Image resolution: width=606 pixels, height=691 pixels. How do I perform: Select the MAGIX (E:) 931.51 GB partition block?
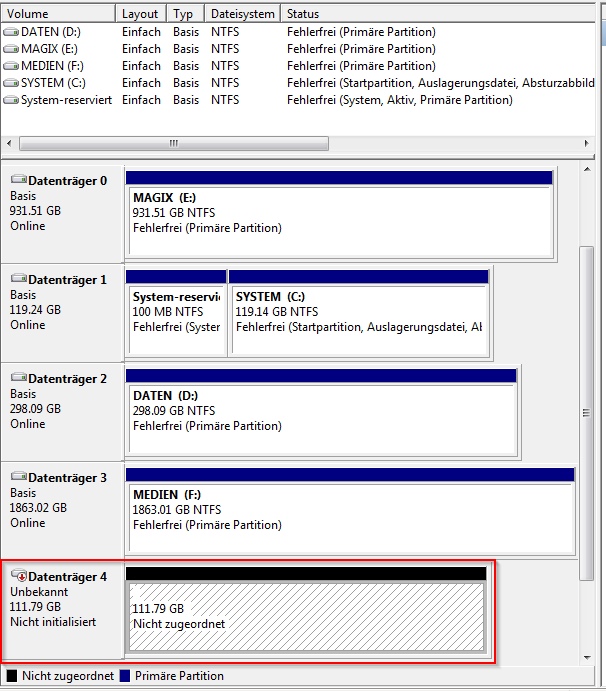click(x=339, y=214)
